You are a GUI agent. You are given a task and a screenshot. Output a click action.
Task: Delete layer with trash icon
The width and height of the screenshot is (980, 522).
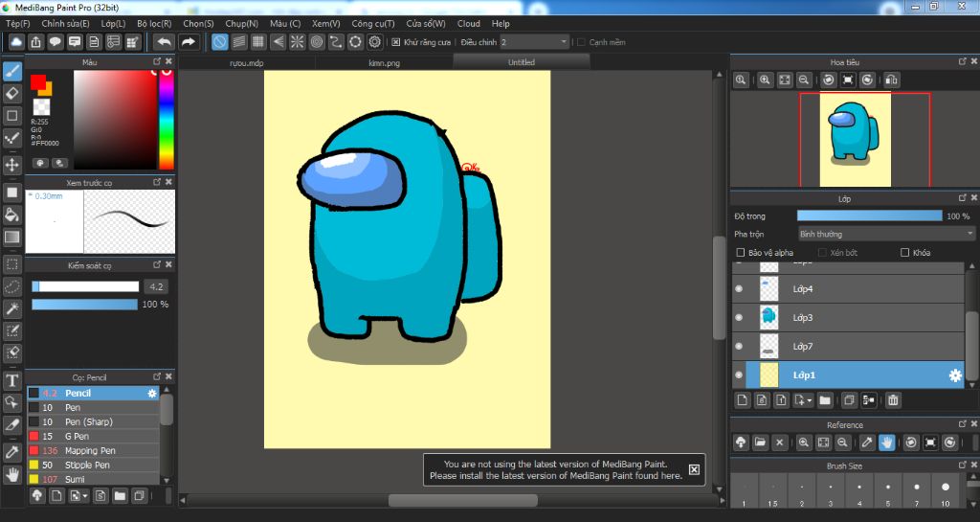pos(893,400)
